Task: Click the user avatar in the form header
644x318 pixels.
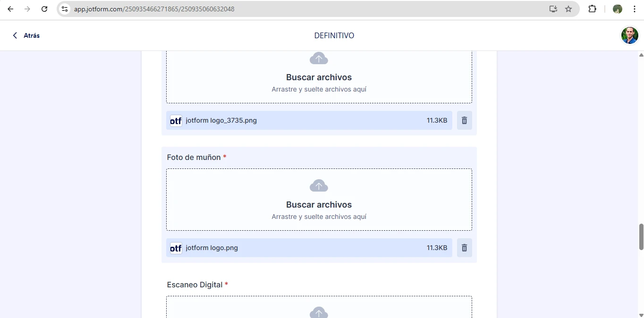Action: [629, 35]
